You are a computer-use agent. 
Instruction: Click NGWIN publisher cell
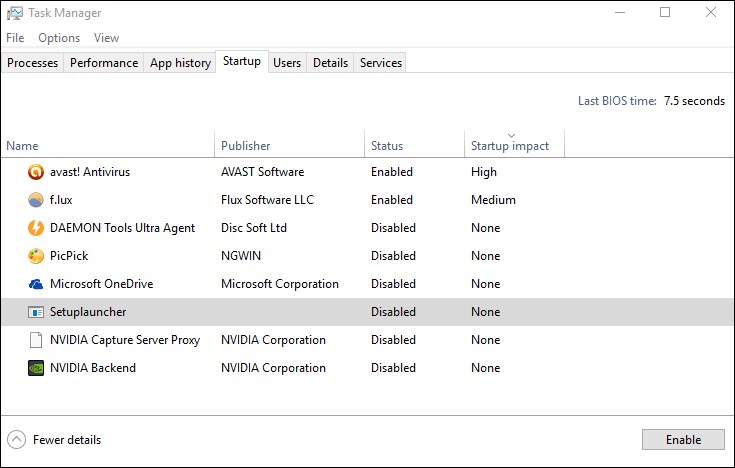pyautogui.click(x=241, y=256)
